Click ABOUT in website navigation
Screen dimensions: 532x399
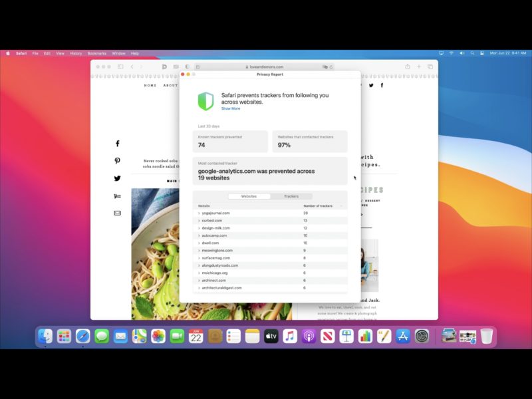170,86
